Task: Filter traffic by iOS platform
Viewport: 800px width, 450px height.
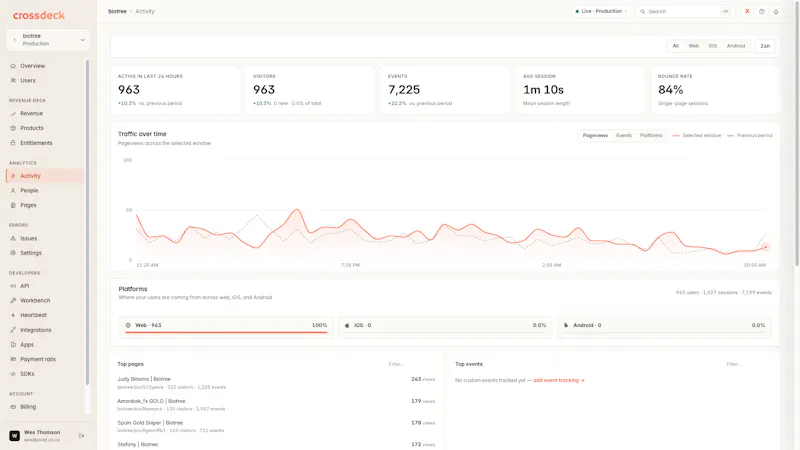Action: coord(713,46)
